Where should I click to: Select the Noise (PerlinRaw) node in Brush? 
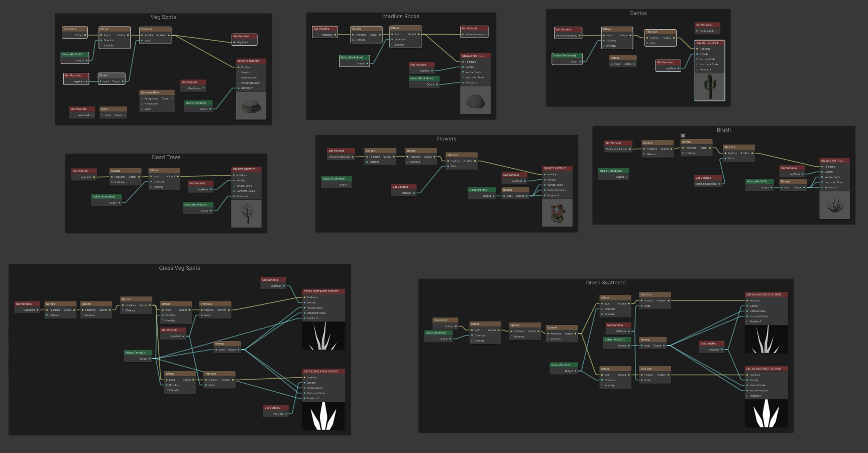tap(614, 174)
